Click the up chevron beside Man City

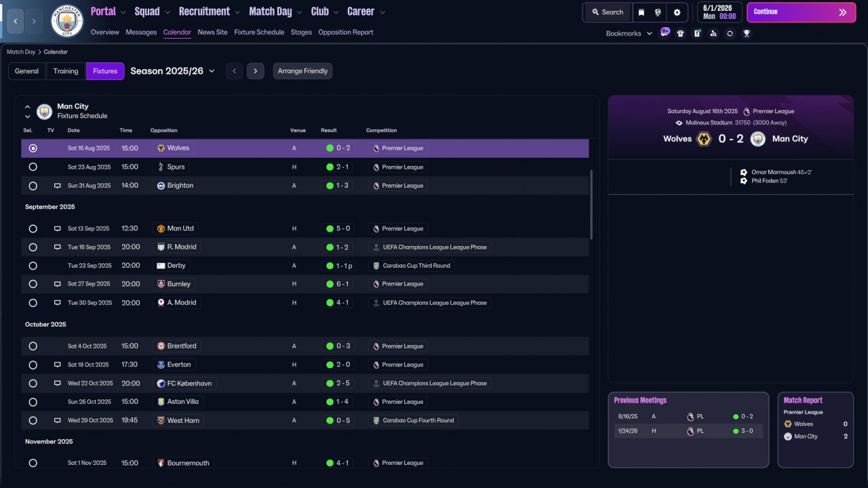pyautogui.click(x=28, y=106)
